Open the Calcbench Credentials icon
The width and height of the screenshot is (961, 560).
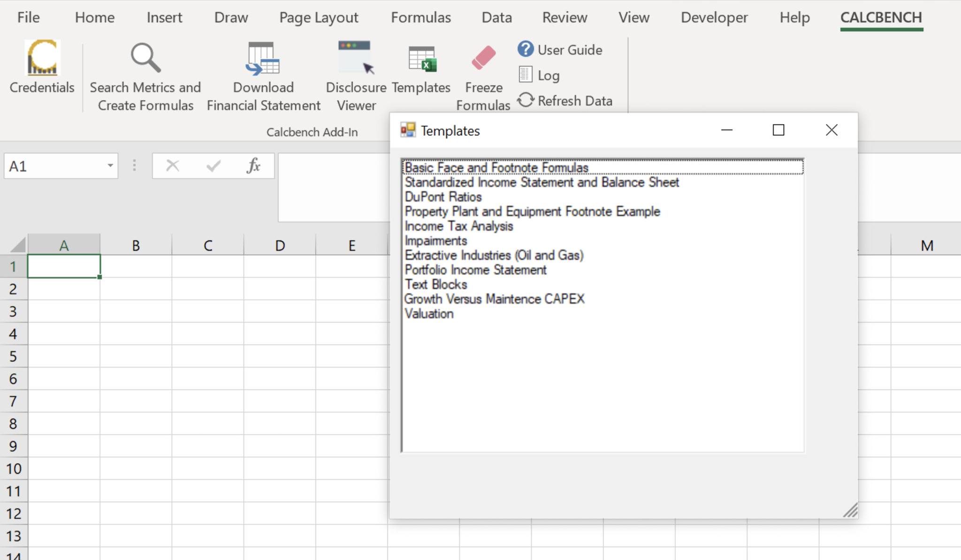[42, 59]
